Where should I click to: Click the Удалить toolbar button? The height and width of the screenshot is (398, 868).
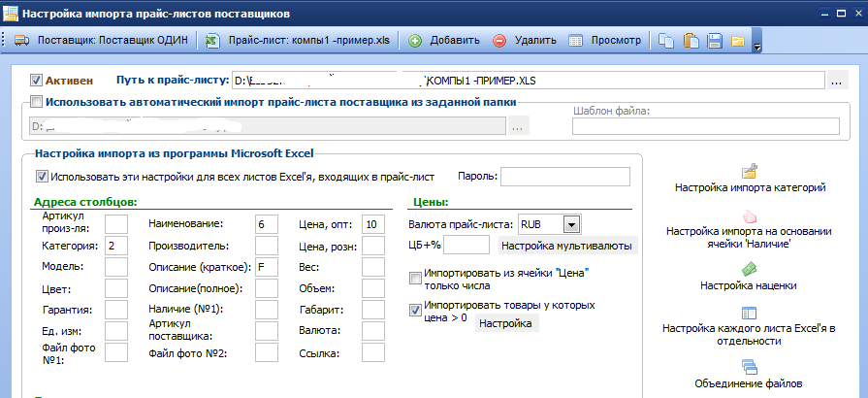pos(525,41)
